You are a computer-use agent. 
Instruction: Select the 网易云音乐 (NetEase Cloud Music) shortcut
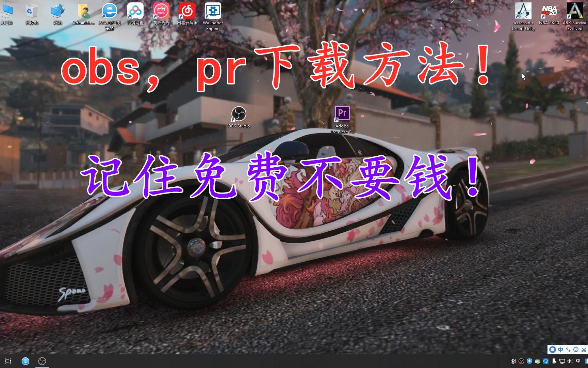(187, 14)
